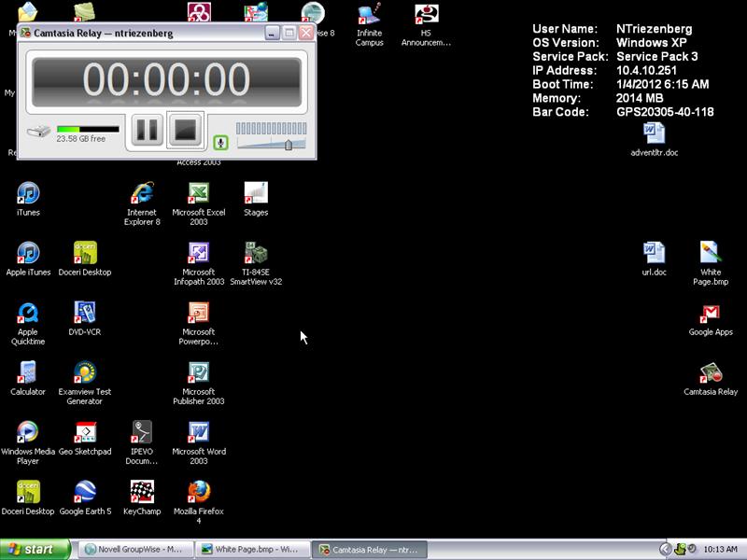Click the gray swirl system tray icon

click(692, 549)
